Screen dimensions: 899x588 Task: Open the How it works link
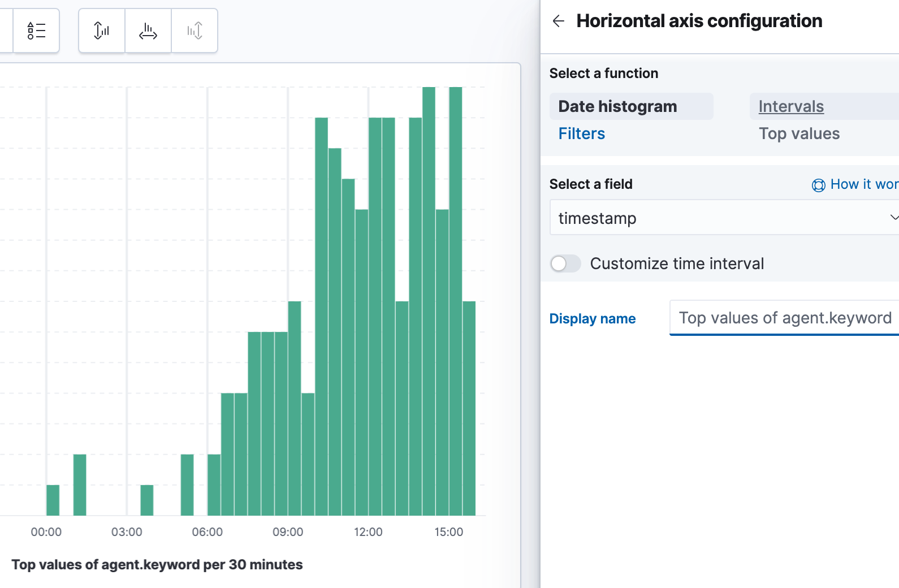point(864,184)
